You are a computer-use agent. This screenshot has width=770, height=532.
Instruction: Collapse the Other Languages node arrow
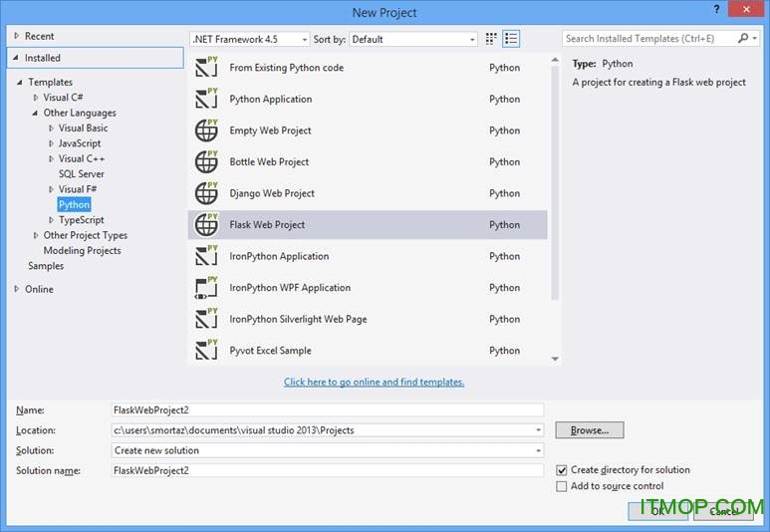[x=35, y=113]
